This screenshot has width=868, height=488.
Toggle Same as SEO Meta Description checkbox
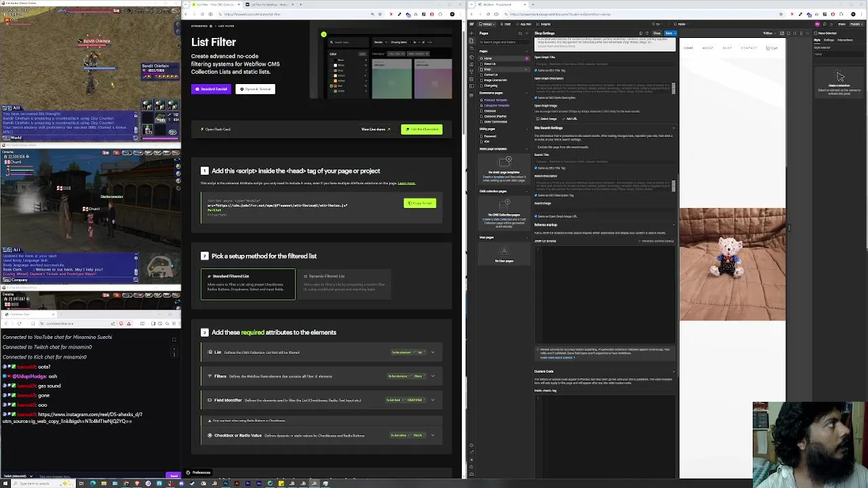coord(536,98)
